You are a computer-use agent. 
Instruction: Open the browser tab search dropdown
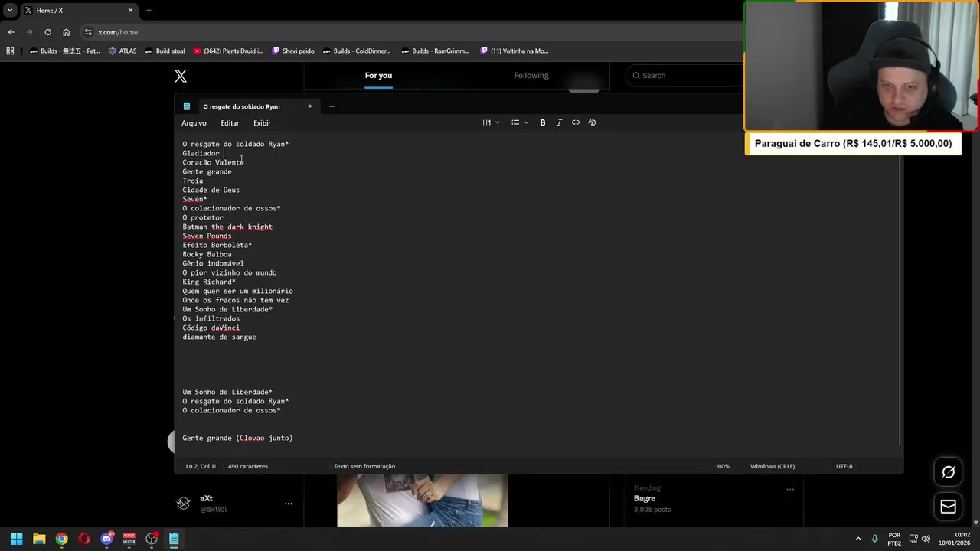(x=10, y=10)
